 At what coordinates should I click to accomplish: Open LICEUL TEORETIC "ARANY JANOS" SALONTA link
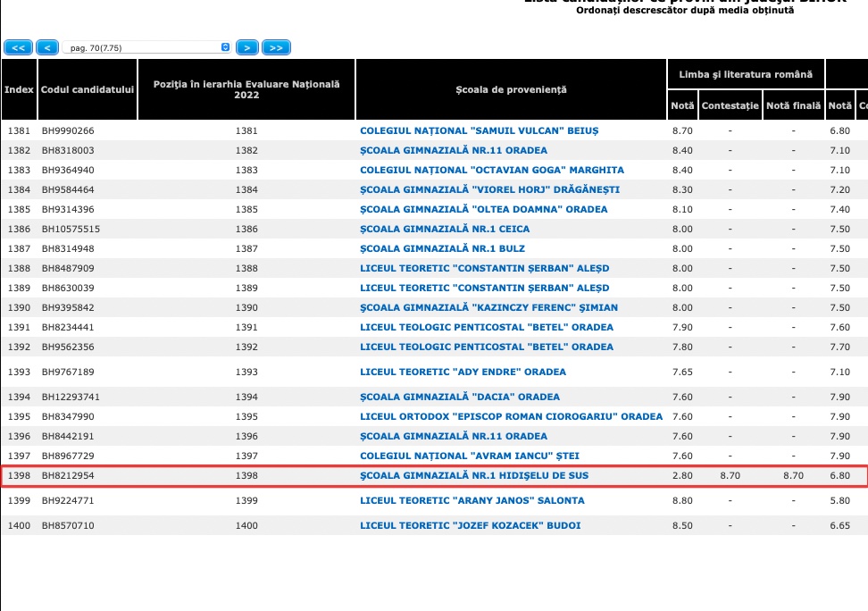[472, 500]
